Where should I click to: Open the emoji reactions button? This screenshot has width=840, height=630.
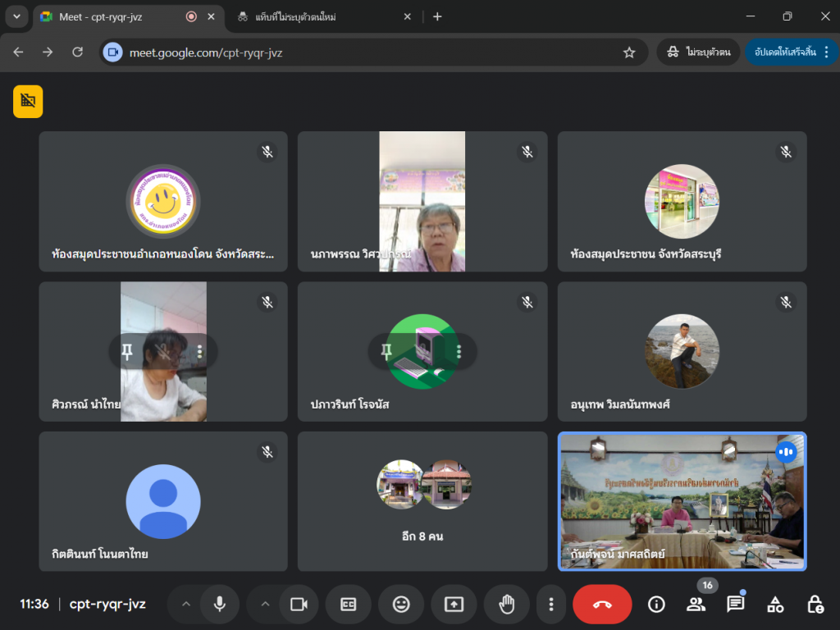[x=401, y=605]
